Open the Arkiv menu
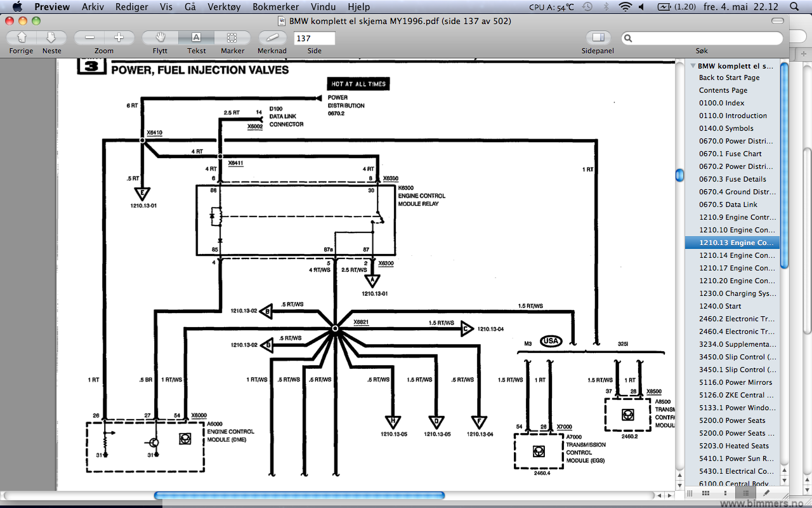This screenshot has height=508, width=812. [93, 7]
